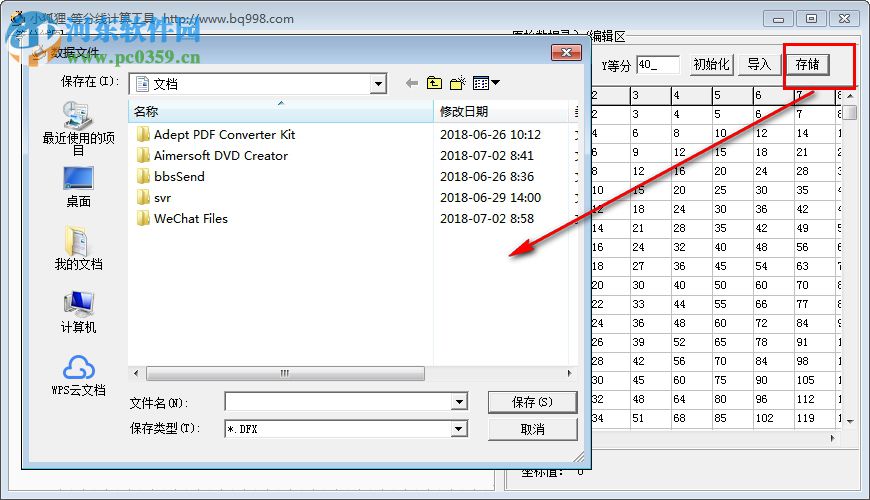870x500 pixels.
Task: Click date 2018-07-02 8:41 in file list
Action: pos(487,156)
